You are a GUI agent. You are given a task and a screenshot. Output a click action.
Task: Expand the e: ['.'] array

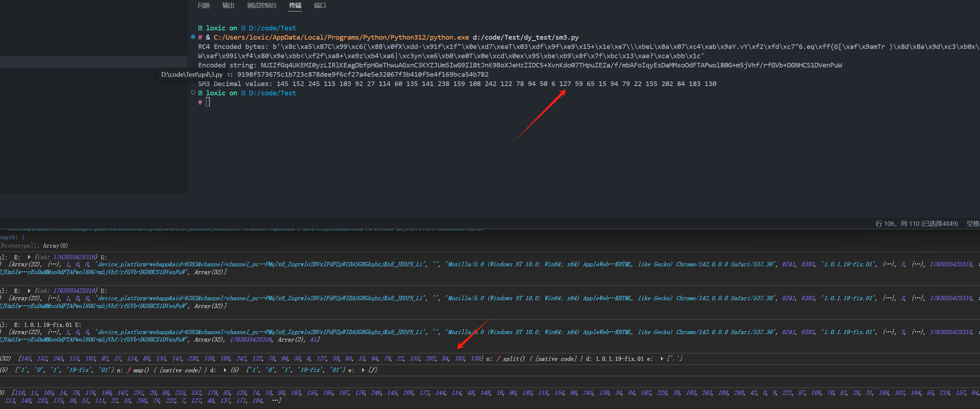662,358
